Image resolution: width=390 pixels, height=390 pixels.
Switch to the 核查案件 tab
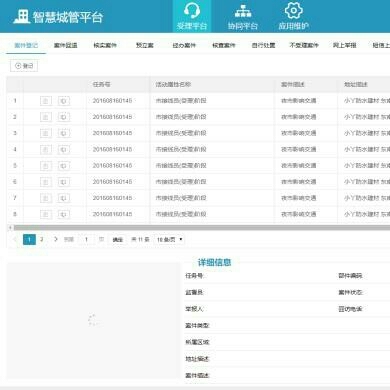pyautogui.click(x=224, y=45)
